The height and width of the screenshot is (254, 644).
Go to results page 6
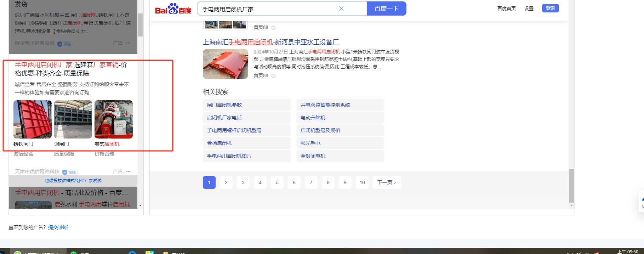294,182
